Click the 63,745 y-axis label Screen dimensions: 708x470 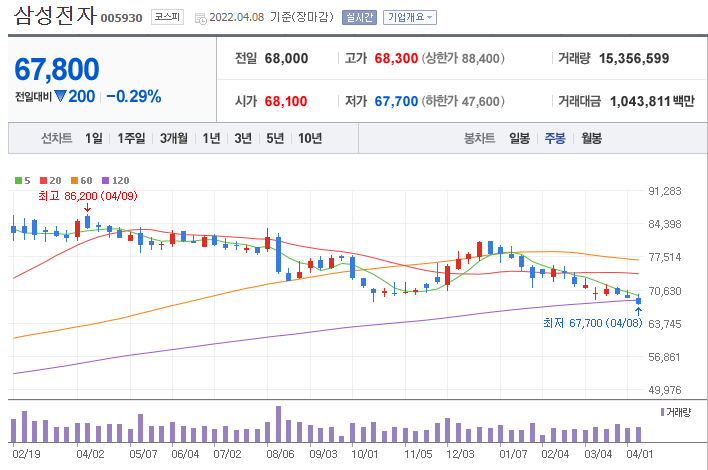665,324
